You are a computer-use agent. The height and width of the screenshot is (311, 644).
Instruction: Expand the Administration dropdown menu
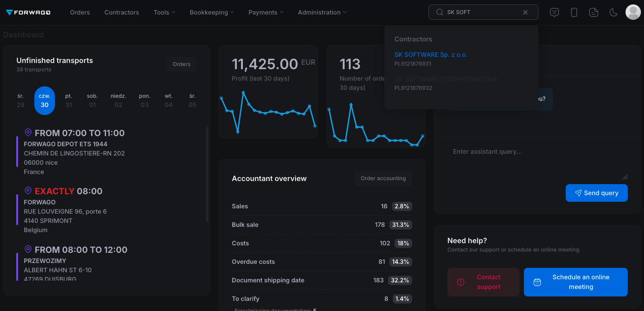322,12
